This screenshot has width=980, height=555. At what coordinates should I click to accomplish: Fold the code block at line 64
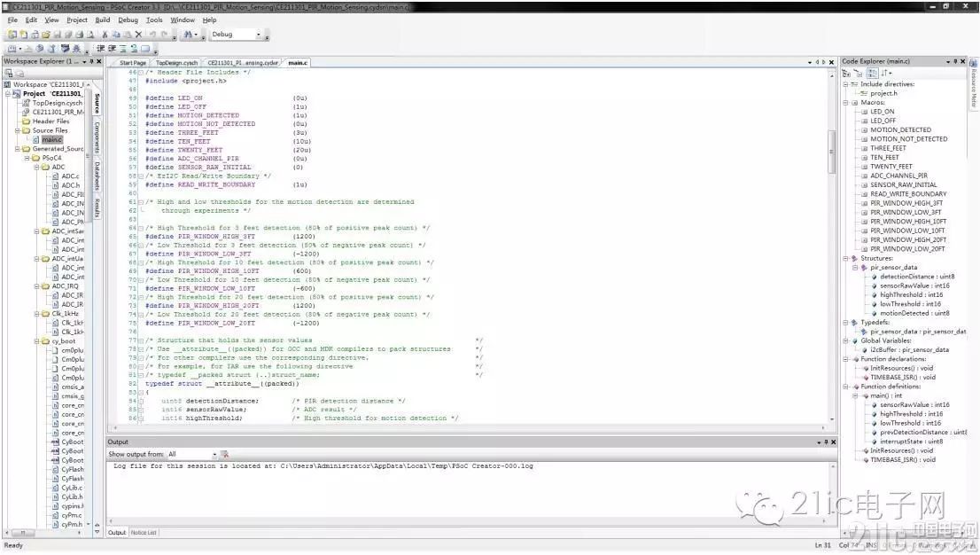tap(141, 228)
